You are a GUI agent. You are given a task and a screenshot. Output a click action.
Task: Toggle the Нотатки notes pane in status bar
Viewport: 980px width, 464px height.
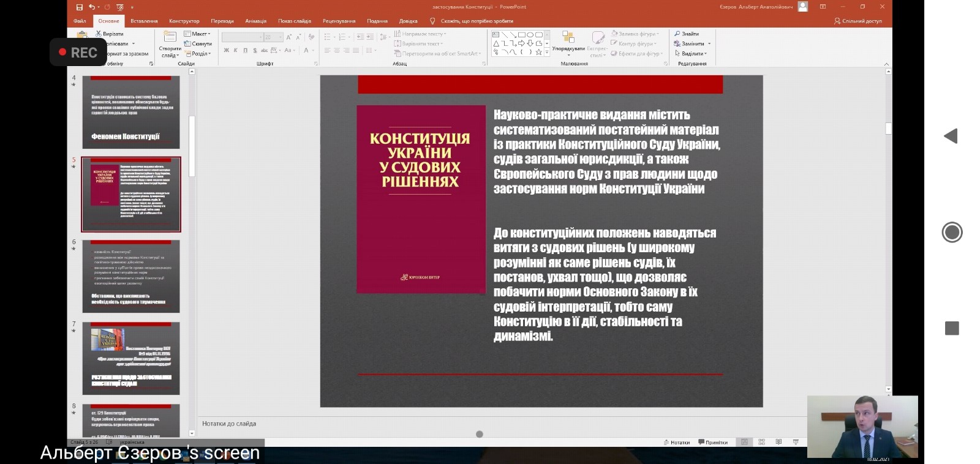pos(676,442)
